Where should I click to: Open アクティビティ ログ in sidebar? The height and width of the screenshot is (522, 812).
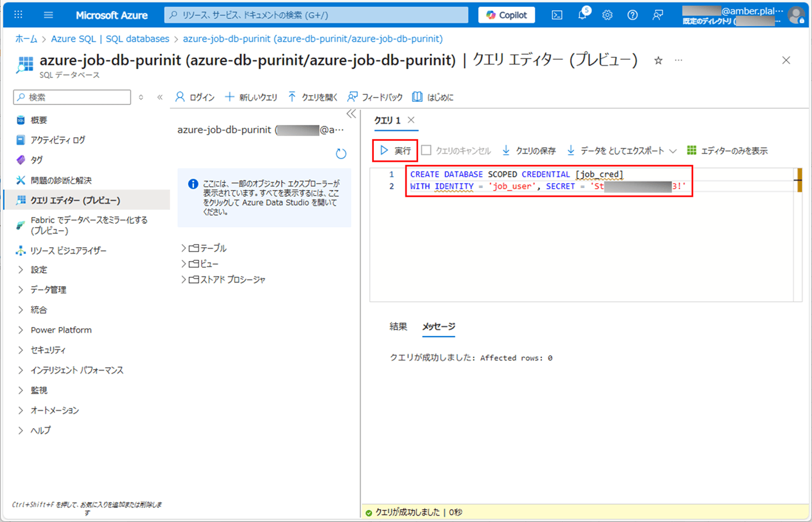[57, 140]
